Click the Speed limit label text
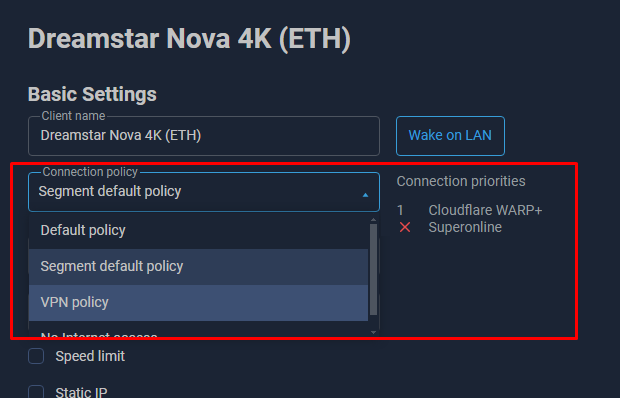 [90, 356]
